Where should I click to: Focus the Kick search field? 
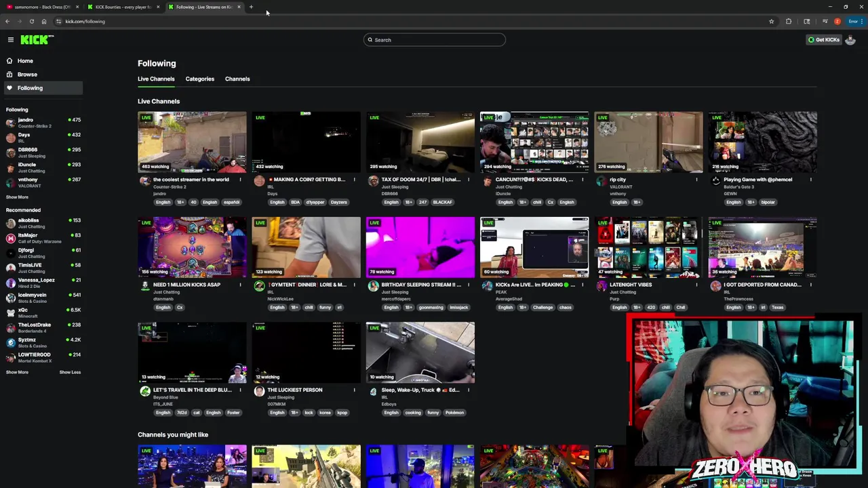(x=434, y=40)
